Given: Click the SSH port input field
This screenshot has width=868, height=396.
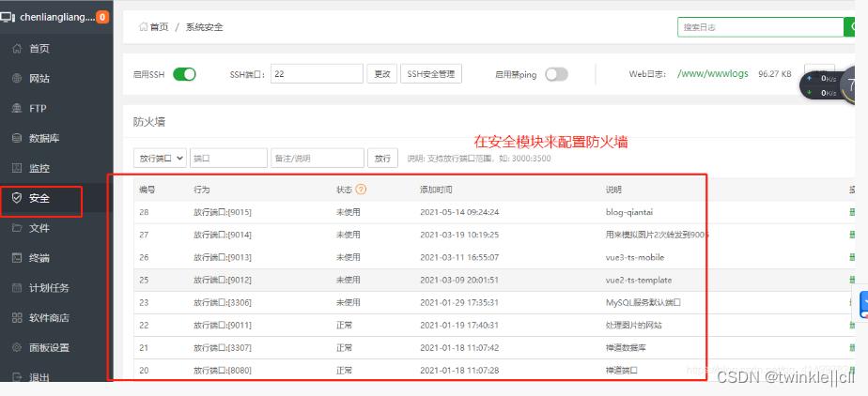Looking at the screenshot, I should click(317, 74).
